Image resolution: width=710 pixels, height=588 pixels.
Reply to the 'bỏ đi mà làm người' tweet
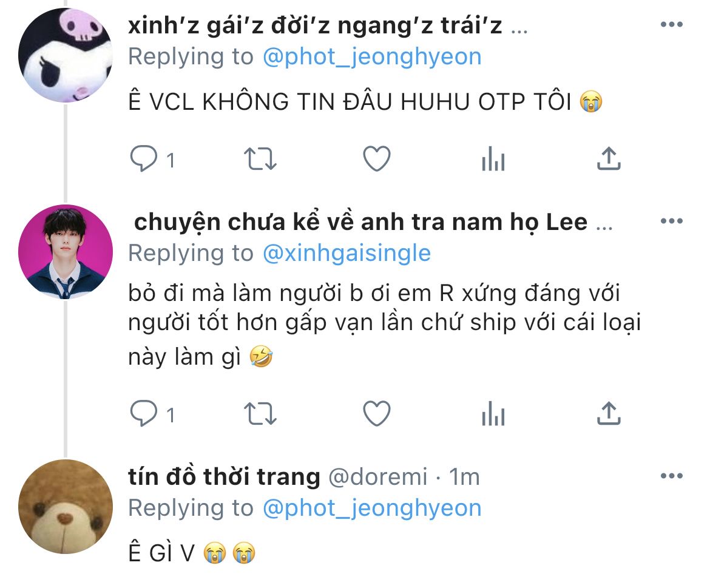144,414
